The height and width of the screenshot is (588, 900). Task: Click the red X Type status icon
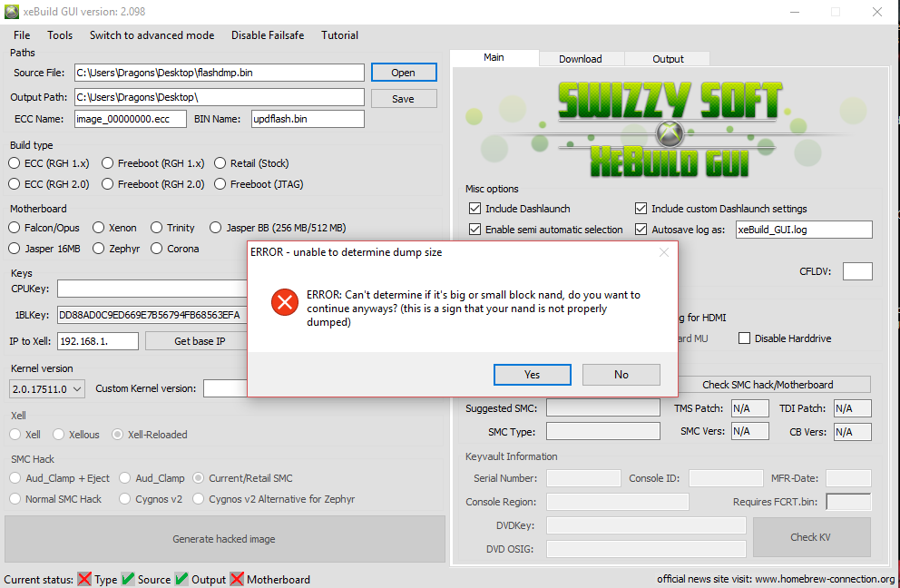click(x=84, y=579)
